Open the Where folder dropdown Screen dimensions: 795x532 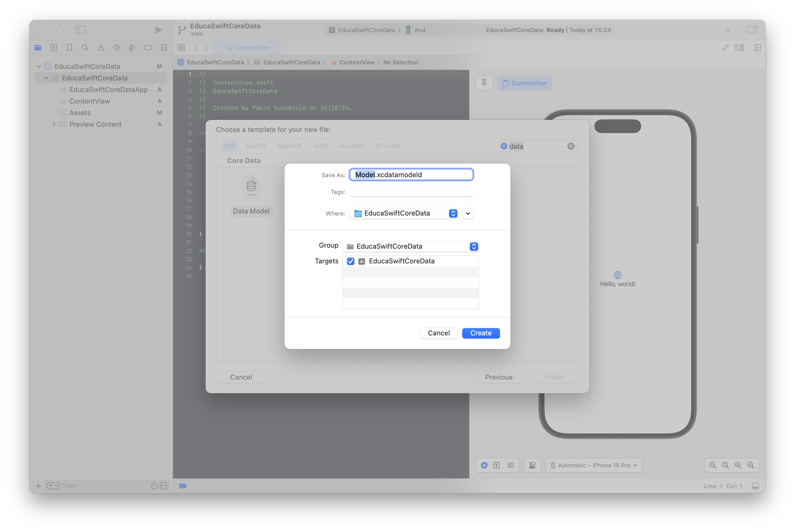pos(404,213)
